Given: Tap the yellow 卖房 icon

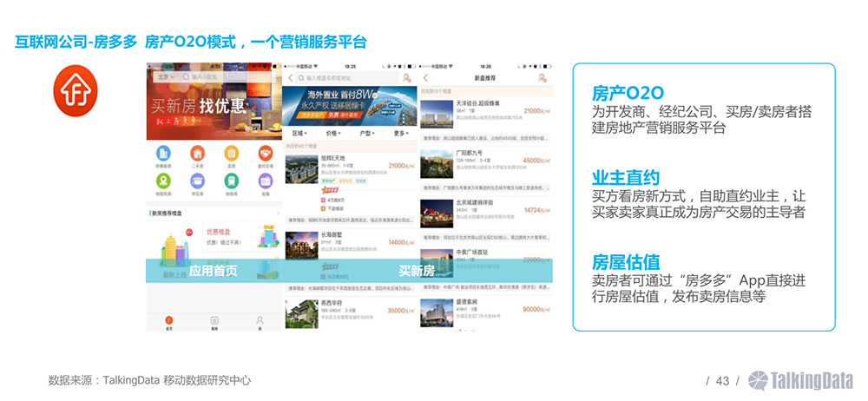Looking at the screenshot, I should (x=232, y=153).
